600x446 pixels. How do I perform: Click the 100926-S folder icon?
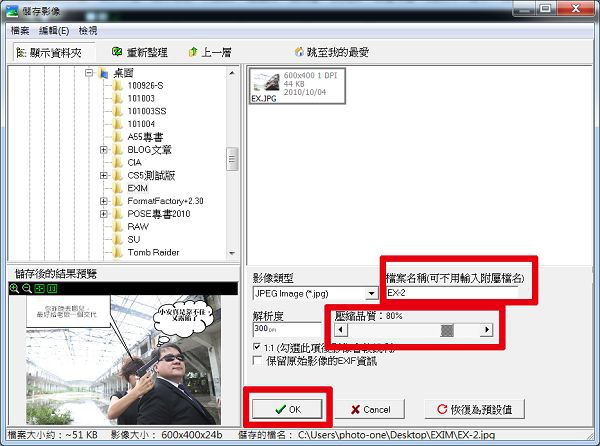(118, 85)
